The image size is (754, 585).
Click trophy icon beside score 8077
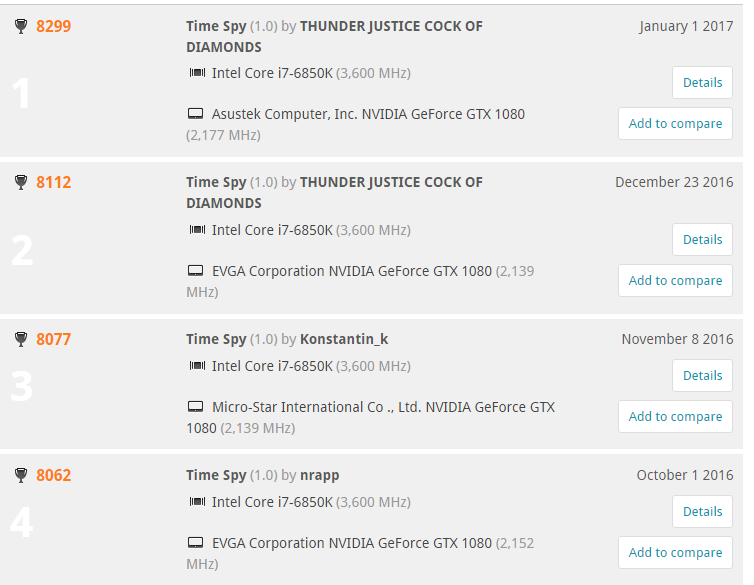21,339
